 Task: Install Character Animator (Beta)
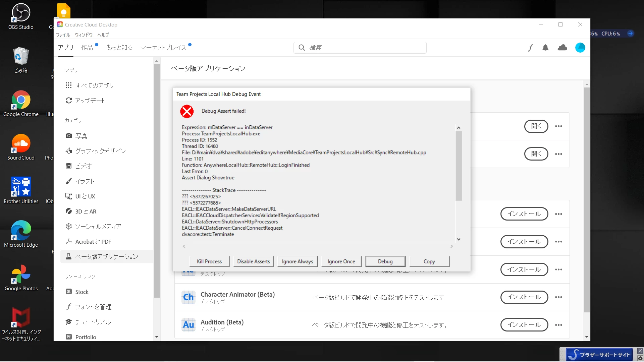click(524, 297)
